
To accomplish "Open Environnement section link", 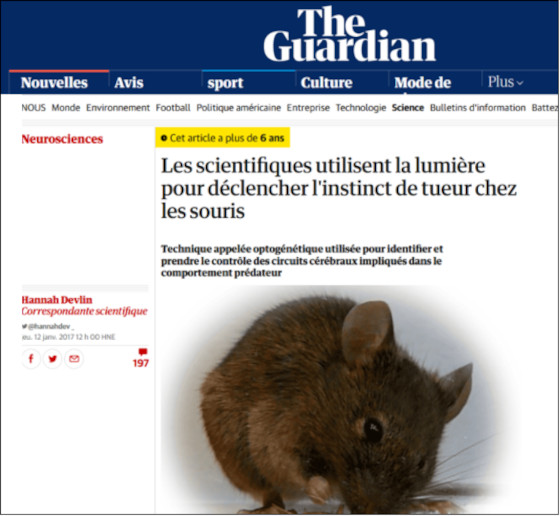I will 118,107.
